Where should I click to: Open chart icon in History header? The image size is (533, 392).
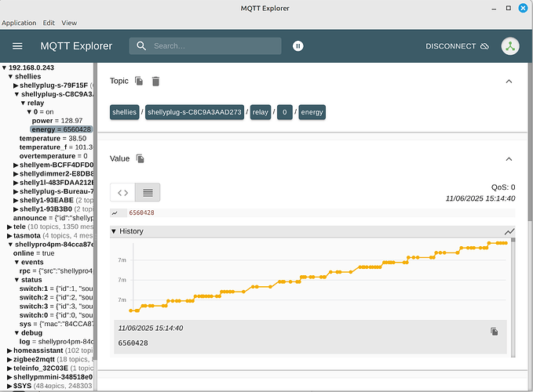(x=509, y=231)
